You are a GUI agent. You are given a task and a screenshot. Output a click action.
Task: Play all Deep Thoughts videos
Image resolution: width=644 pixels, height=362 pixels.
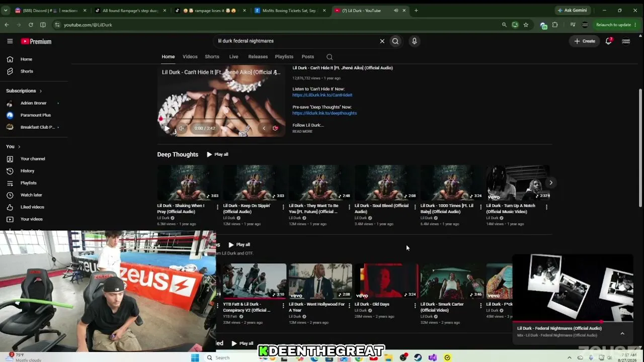click(x=217, y=154)
